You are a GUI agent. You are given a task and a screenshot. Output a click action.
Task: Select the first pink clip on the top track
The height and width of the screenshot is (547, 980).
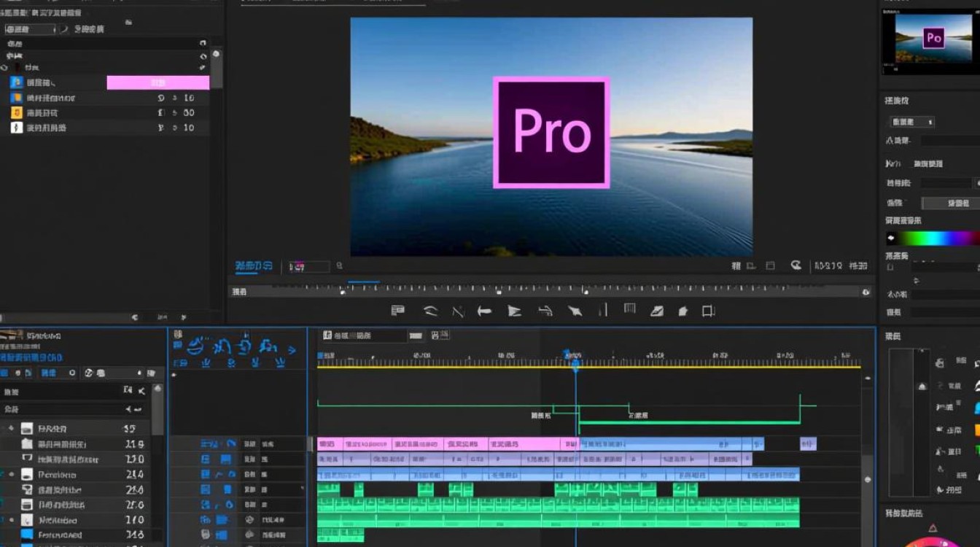330,443
